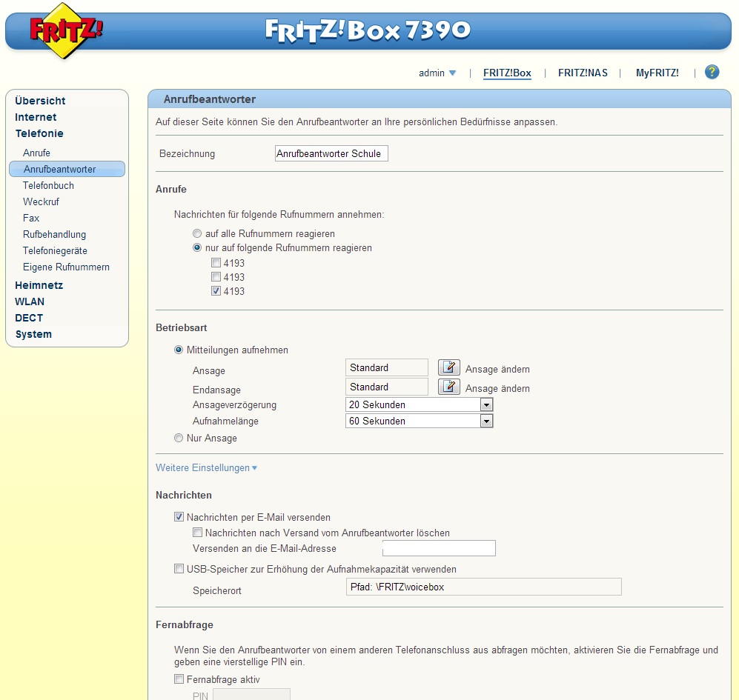
Task: Click 'Ansage ändern' link beside Endansage
Action: tap(497, 389)
